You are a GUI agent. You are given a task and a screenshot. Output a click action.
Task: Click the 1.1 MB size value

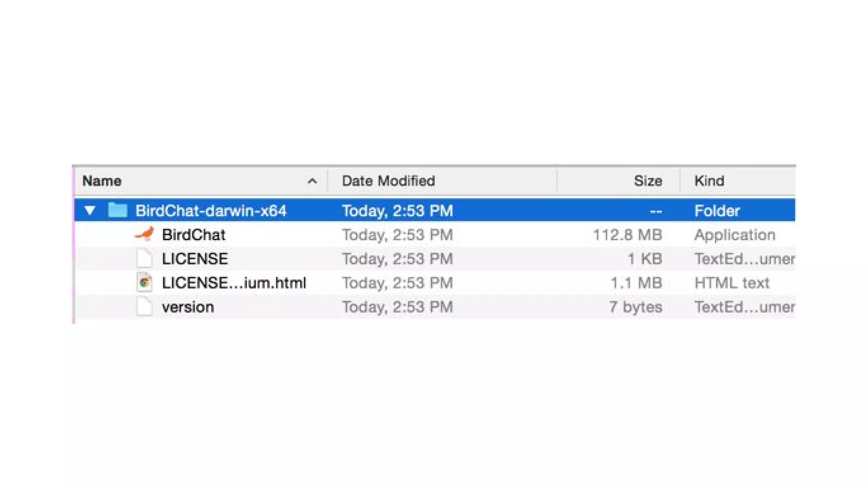(x=636, y=283)
